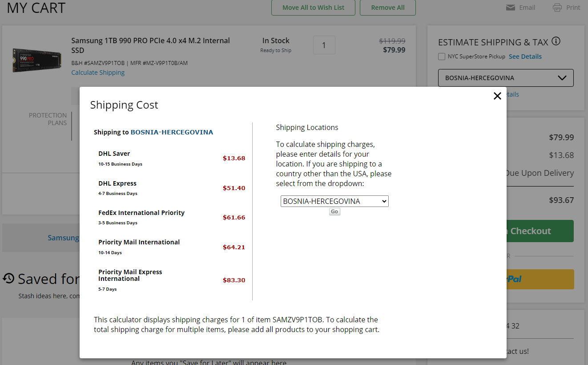Viewport: 588px width, 365px height.
Task: Click Calculate Shipping link
Action: [x=98, y=73]
